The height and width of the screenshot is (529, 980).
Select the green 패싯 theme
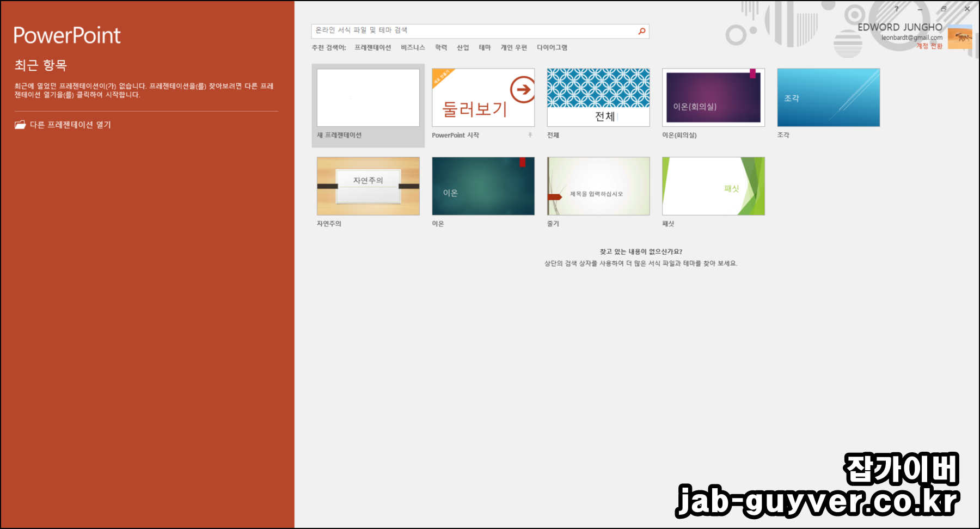coord(713,186)
